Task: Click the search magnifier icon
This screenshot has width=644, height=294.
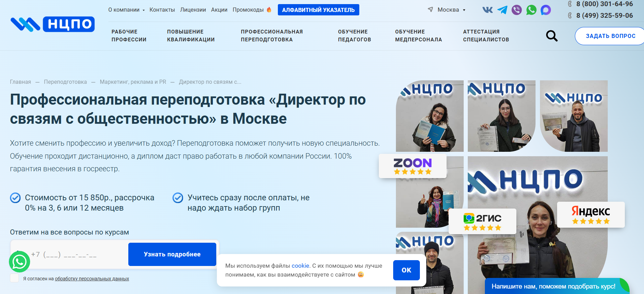Action: coord(551,36)
